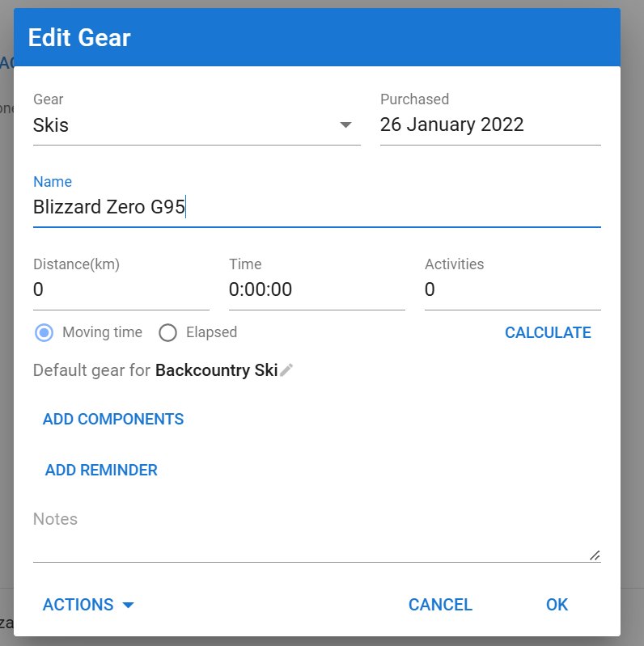
Task: Click the CALCULATE button
Action: coord(548,332)
